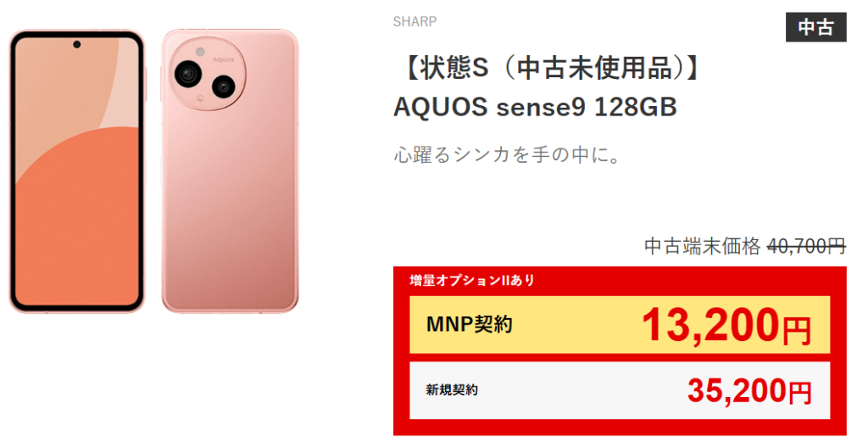The height and width of the screenshot is (448, 868).
Task: Click the 【状態S（中古未使用品）】 title line
Action: pyautogui.click(x=550, y=68)
